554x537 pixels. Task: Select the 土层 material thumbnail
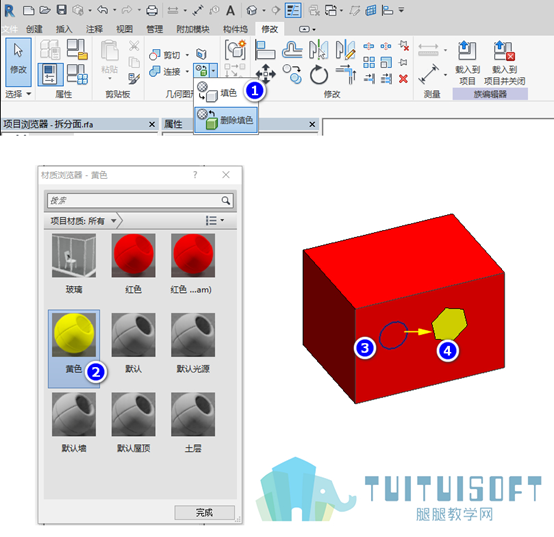click(x=193, y=414)
